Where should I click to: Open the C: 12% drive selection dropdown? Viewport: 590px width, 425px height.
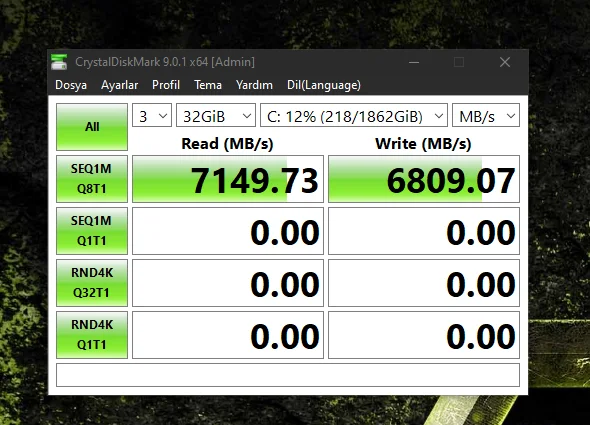pos(354,115)
